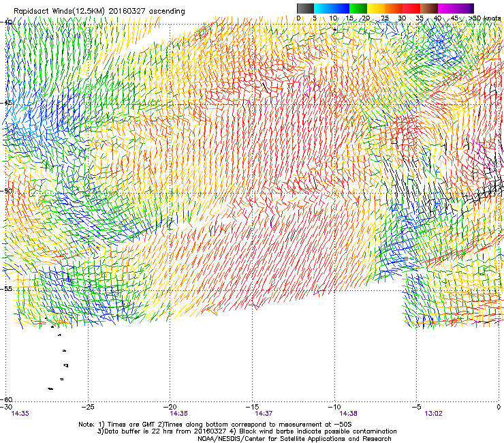Click the 'Rapidsact Winds(12.5KM) 20160327 ascending' title
The height and width of the screenshot is (443, 504).
[x=99, y=12]
